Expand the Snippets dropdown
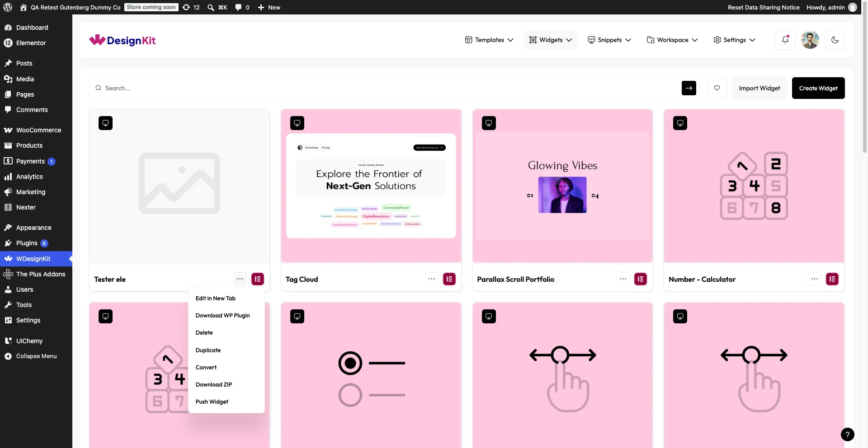This screenshot has height=448, width=868. tap(609, 40)
